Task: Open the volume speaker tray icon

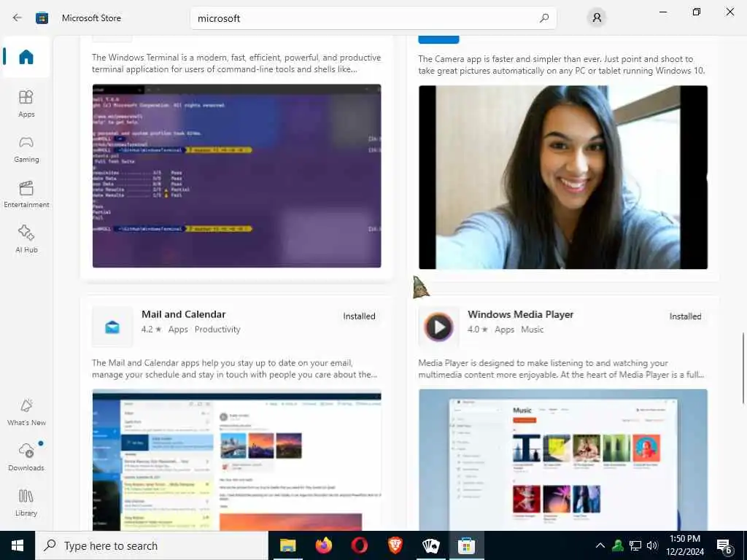Action: 652,545
